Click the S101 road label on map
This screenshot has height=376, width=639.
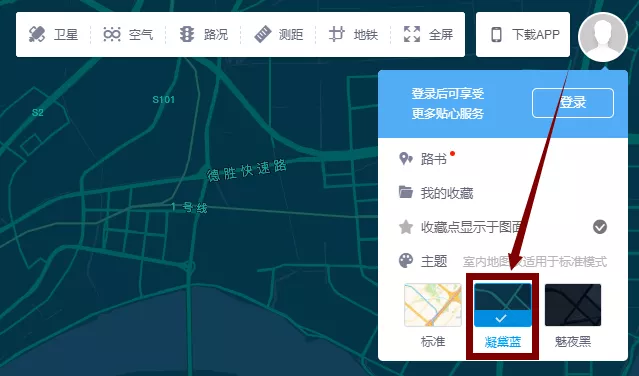click(x=163, y=99)
